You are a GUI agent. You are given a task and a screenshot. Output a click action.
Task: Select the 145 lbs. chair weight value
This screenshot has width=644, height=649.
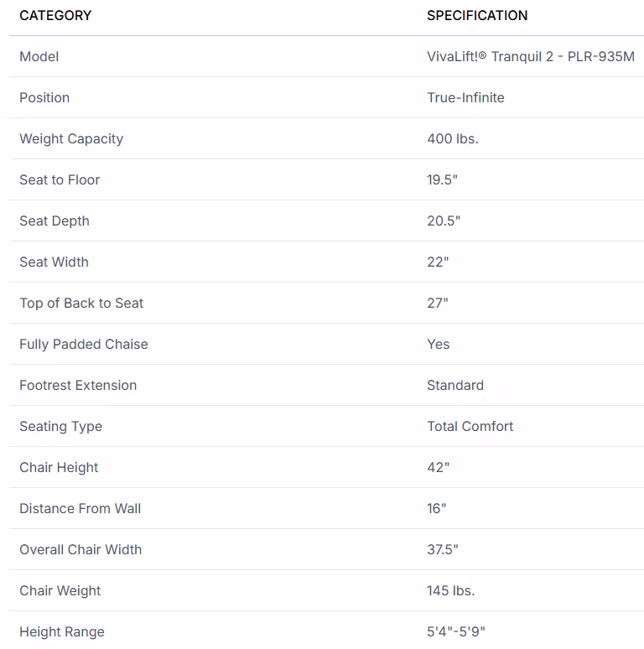coord(451,590)
